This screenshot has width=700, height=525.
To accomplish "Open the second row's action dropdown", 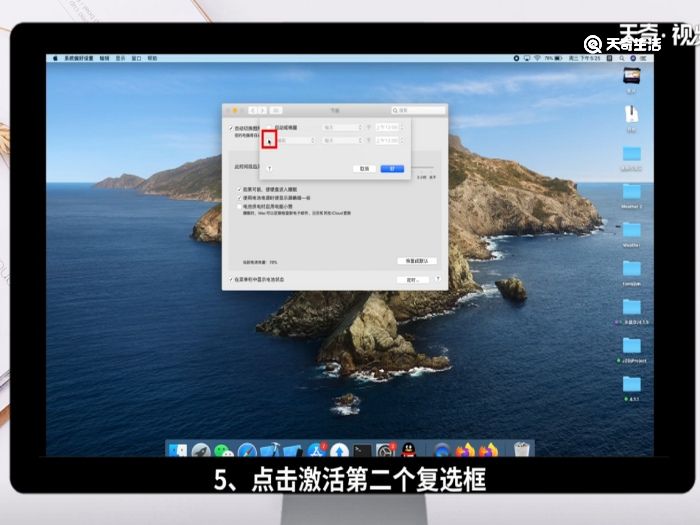I will [x=296, y=140].
